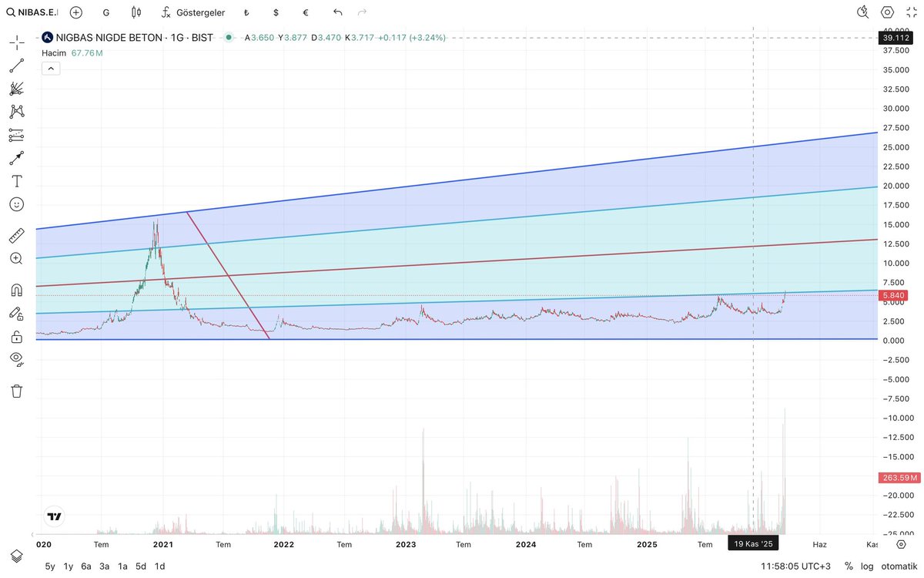Enter fullscreen mode
This screenshot has width=924, height=578.
tap(912, 12)
